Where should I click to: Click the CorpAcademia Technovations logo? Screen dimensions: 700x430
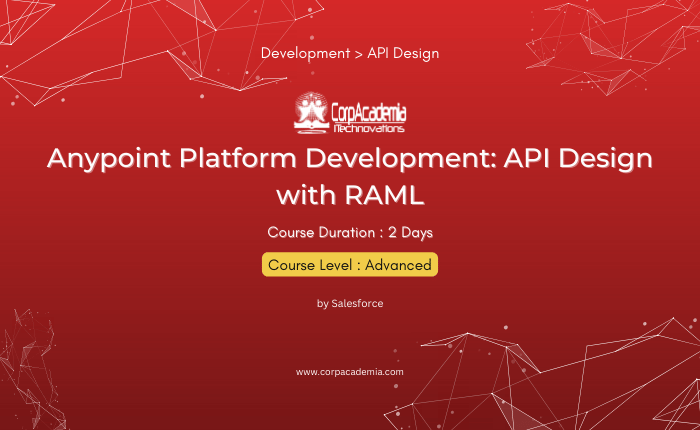tap(350, 113)
